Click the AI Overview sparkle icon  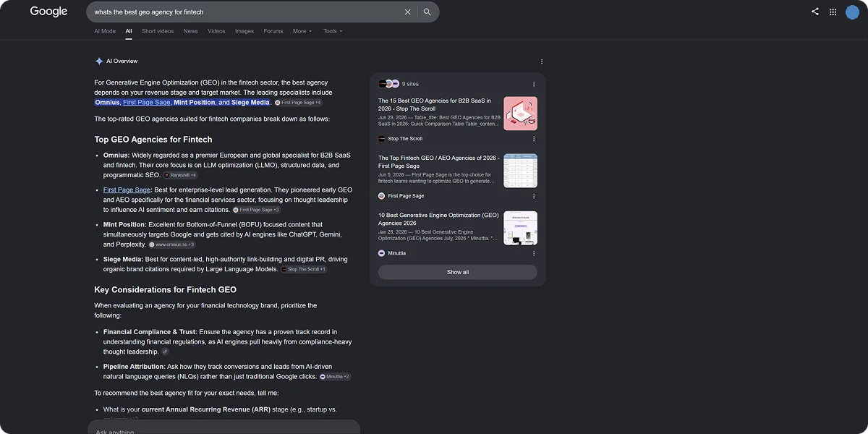(99, 61)
